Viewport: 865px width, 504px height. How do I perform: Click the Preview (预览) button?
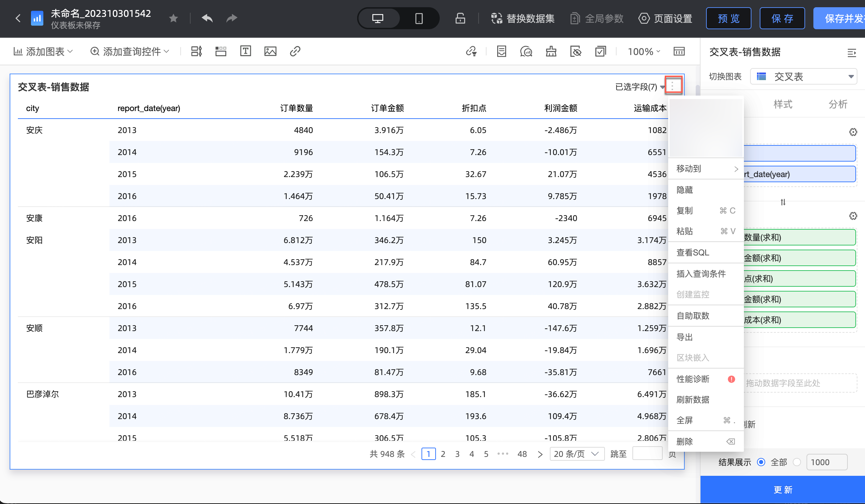point(728,18)
